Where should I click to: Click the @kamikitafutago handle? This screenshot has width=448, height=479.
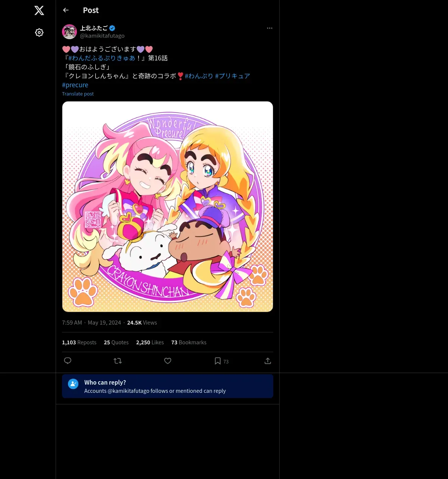[x=102, y=36]
